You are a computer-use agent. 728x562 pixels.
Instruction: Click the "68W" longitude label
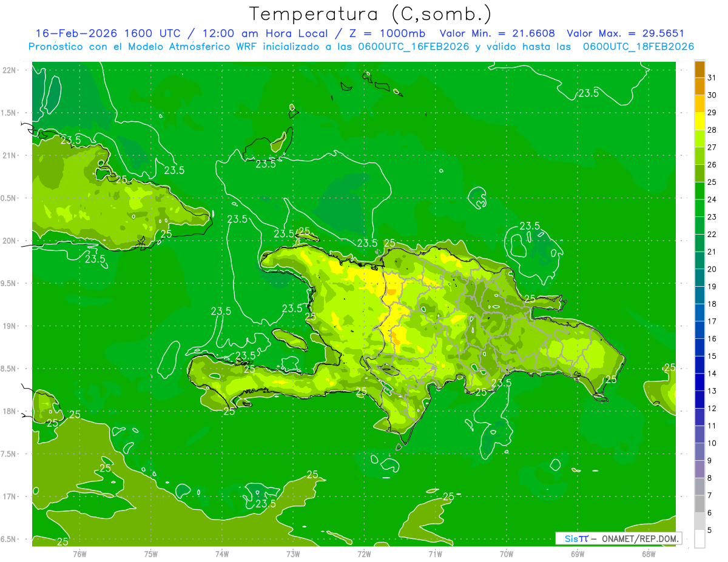649,554
